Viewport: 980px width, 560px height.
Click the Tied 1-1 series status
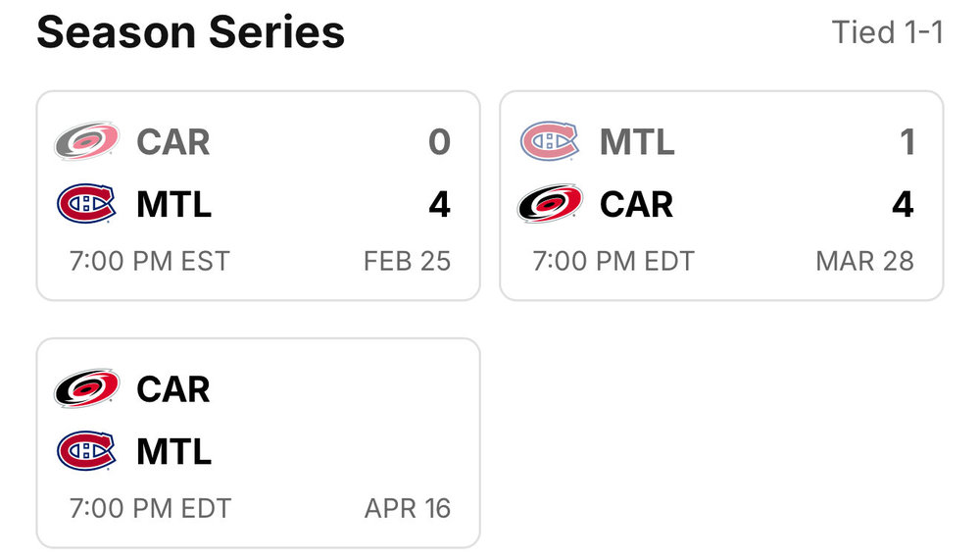(888, 32)
